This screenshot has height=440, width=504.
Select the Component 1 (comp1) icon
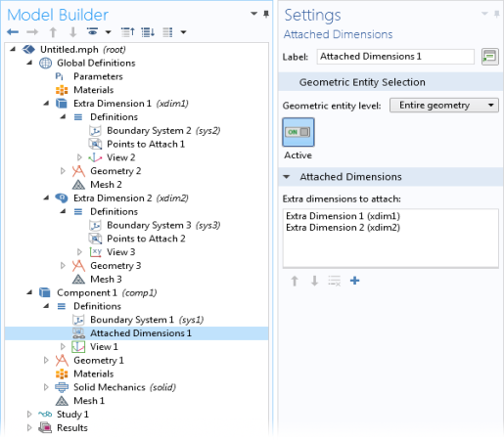pos(45,292)
